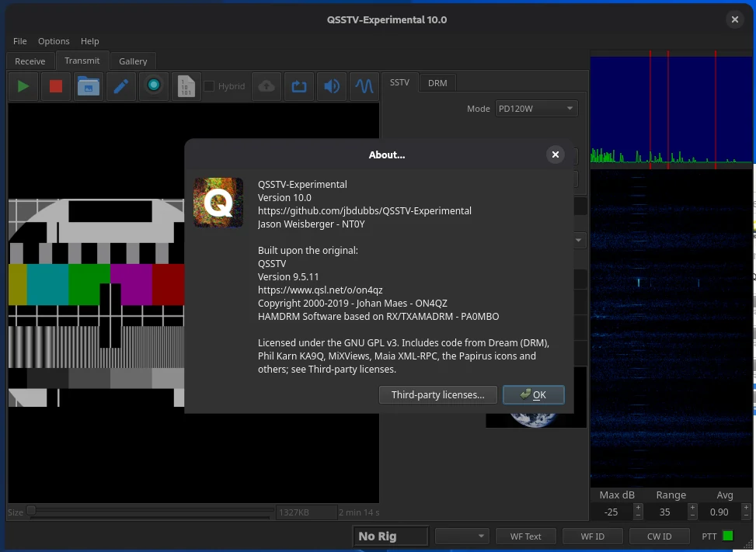The image size is (756, 552).
Task: Close the About dialog with its X button
Action: point(555,154)
